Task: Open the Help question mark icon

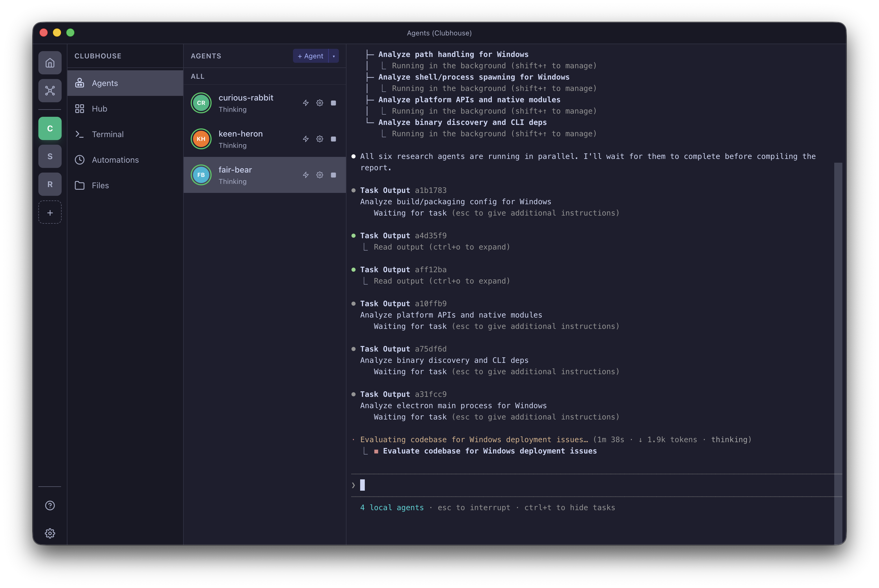Action: pyautogui.click(x=50, y=505)
